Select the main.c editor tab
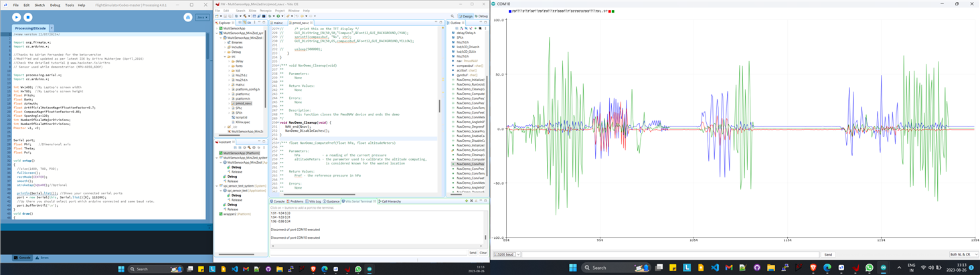Screen dimensions: 980x275 tap(278, 23)
